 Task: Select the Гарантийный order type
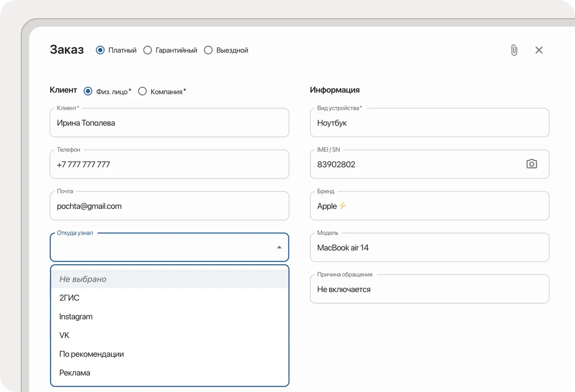point(147,50)
